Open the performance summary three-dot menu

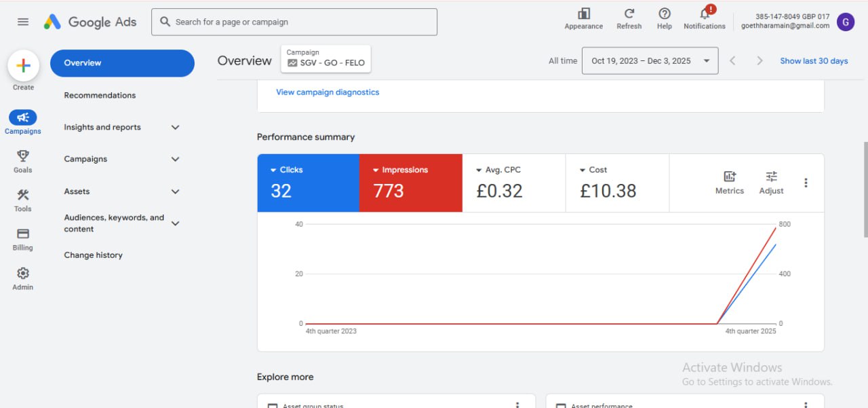click(806, 183)
